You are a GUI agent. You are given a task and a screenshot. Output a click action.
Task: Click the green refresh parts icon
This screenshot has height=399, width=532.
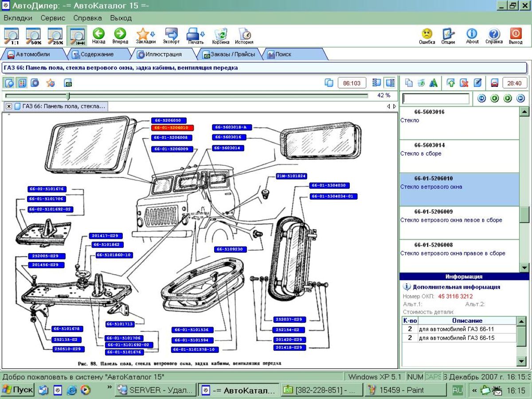(421, 82)
